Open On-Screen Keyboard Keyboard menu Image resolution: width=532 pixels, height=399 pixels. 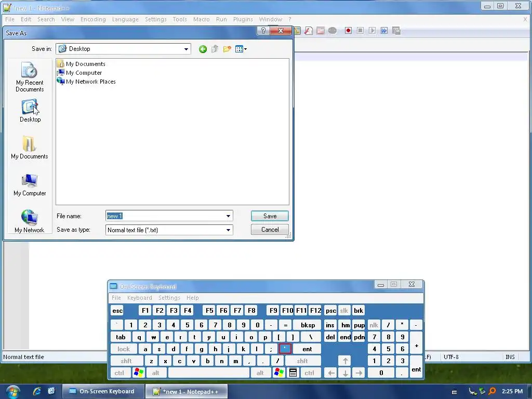point(139,298)
